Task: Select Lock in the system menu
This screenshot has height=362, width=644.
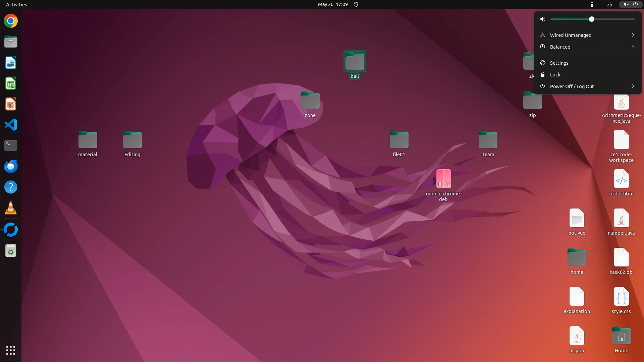Action: tap(555, 75)
